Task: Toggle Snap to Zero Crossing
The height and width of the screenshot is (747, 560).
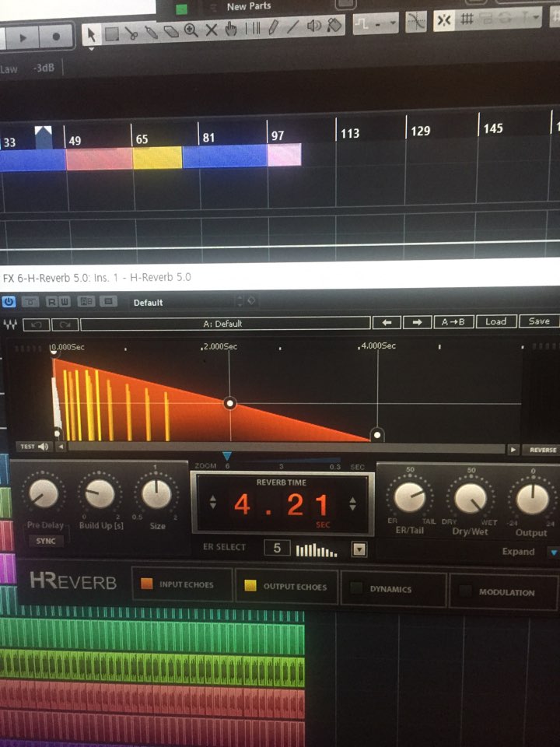Action: pyautogui.click(x=415, y=22)
